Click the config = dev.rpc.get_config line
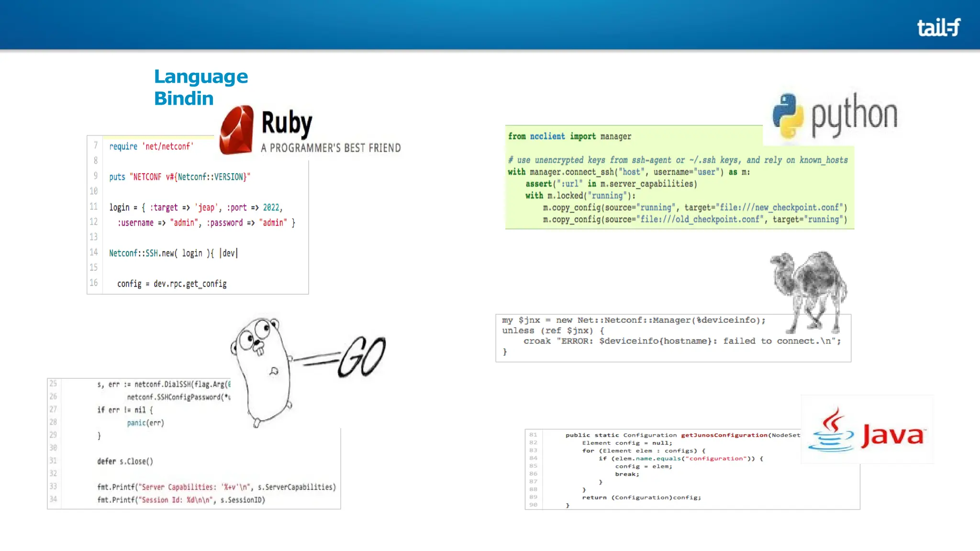 (x=172, y=284)
